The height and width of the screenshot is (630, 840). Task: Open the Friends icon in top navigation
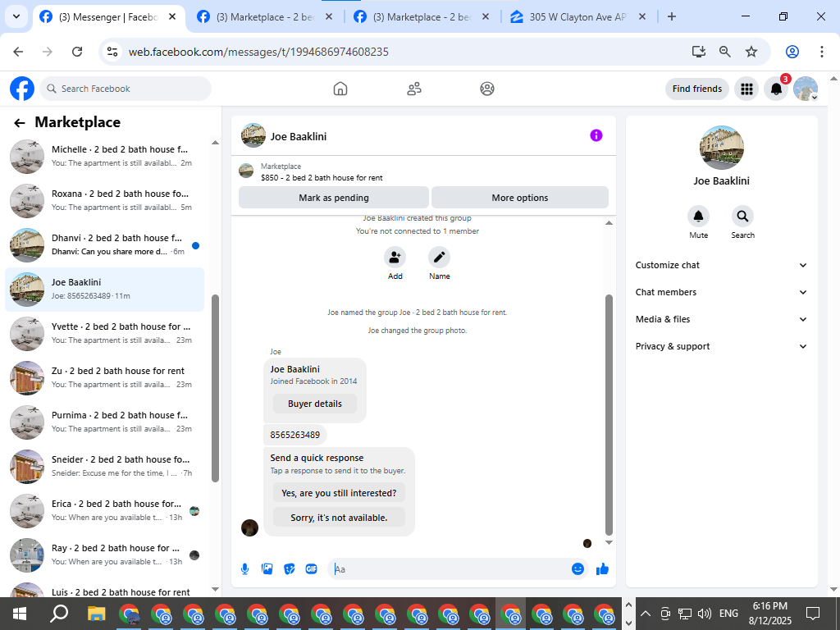coord(414,89)
